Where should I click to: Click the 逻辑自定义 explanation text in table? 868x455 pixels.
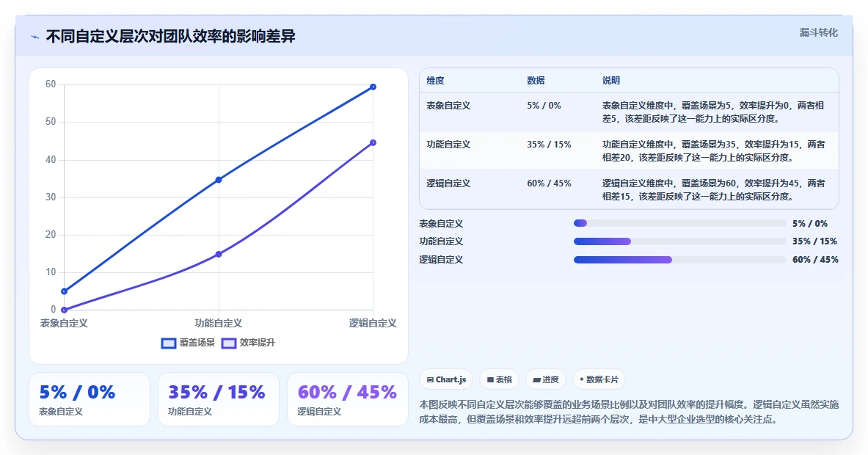(x=714, y=190)
